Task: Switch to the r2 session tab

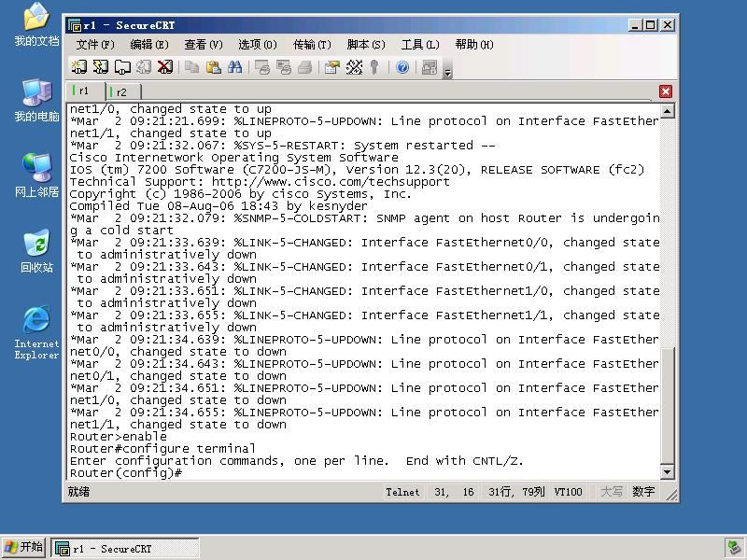Action: [x=123, y=91]
